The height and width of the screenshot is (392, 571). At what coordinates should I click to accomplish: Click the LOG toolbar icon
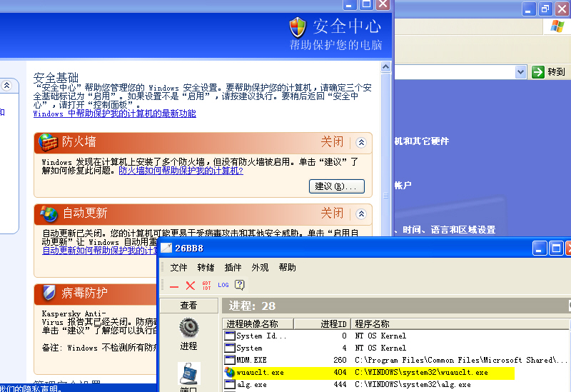[x=223, y=285]
